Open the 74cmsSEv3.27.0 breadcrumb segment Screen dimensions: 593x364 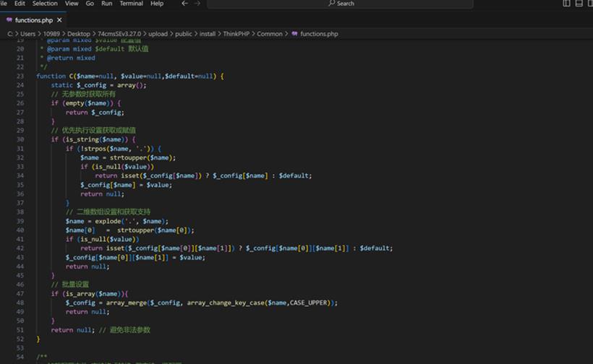point(119,34)
